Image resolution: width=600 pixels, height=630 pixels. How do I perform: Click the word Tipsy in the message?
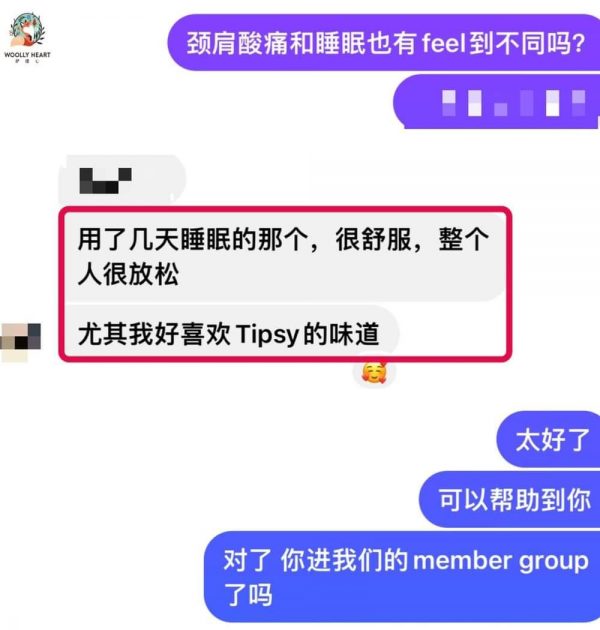(267, 334)
